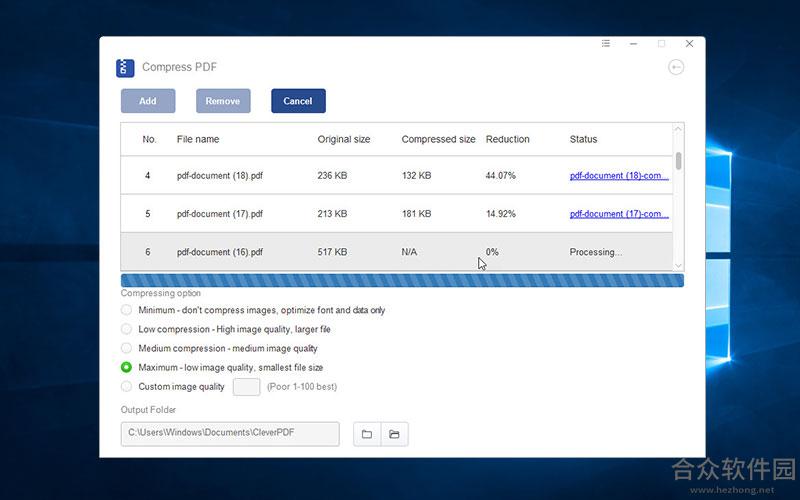This screenshot has width=800, height=500.
Task: Click the Processing... status text
Action: [x=595, y=252]
